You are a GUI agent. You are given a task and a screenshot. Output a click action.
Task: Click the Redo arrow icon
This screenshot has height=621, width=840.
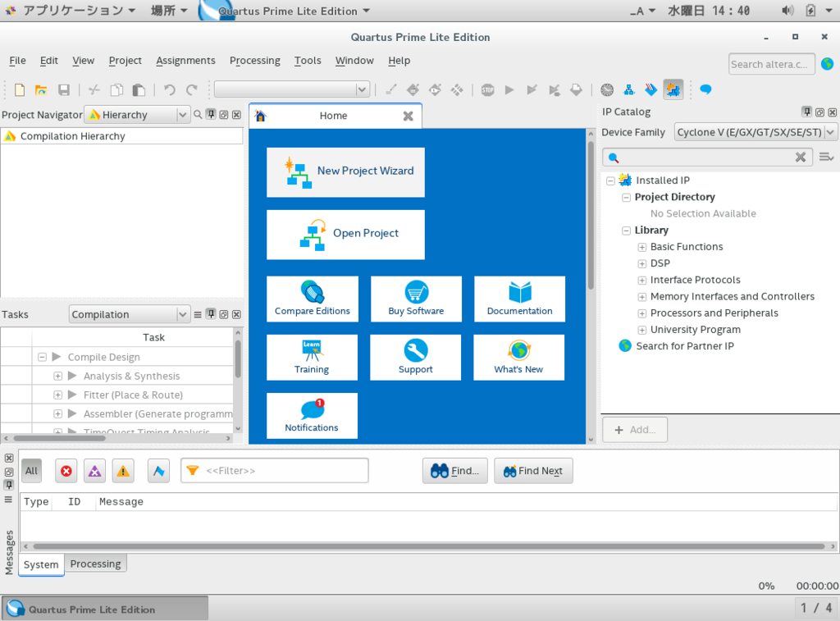192,89
